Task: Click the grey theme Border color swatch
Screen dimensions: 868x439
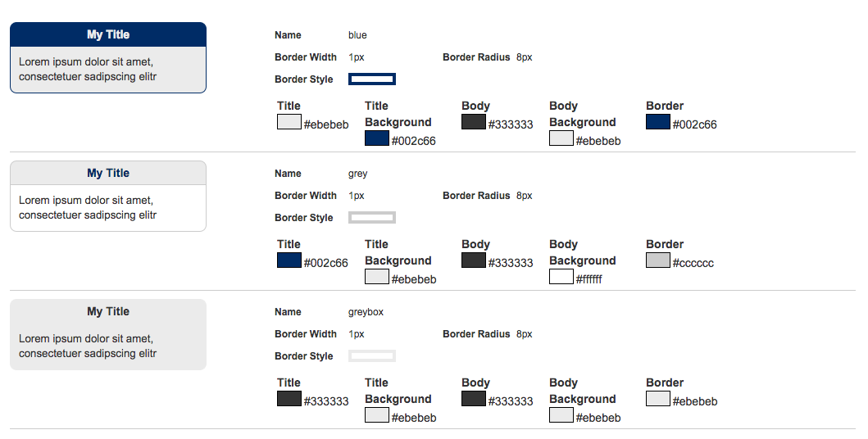Action: click(x=658, y=260)
